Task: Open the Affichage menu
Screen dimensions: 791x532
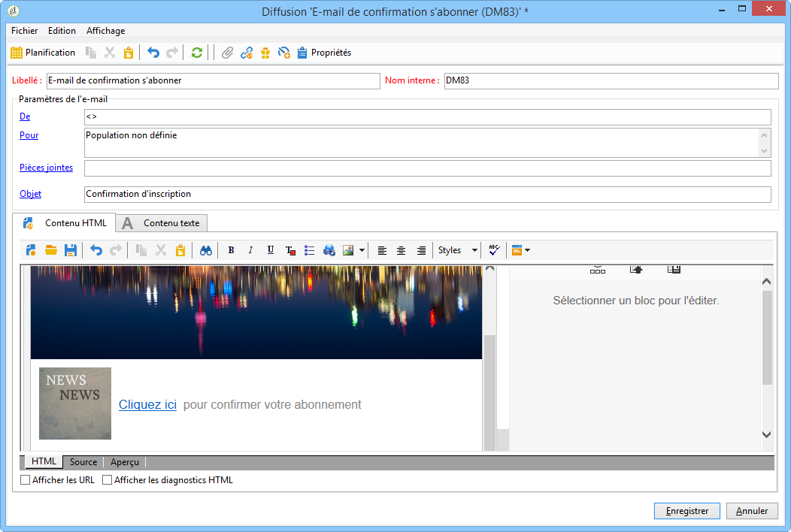Action: 105,31
